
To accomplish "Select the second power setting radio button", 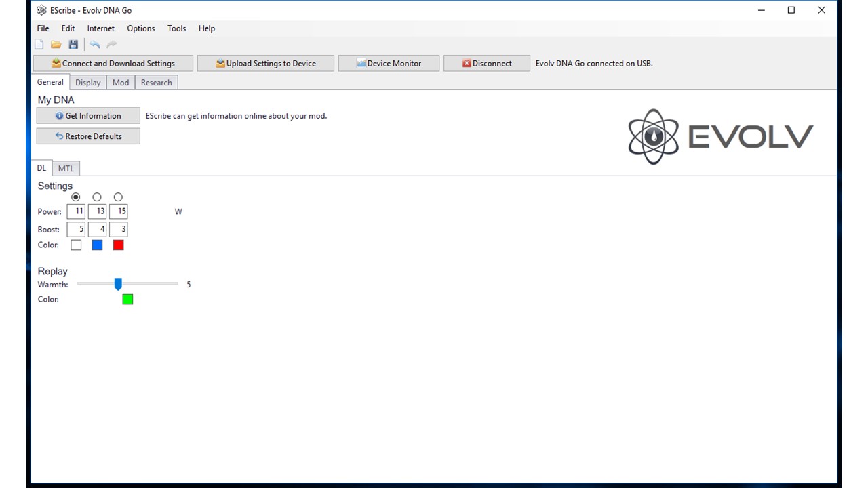I will tap(97, 197).
